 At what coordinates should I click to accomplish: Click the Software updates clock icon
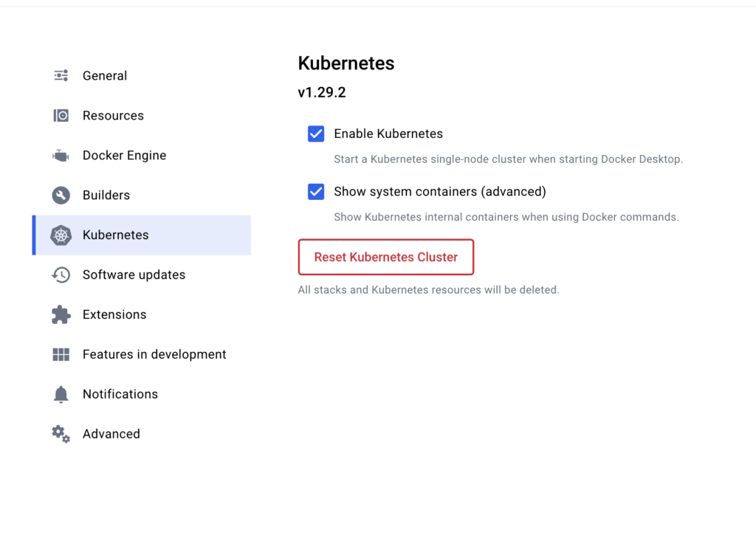[x=61, y=275]
